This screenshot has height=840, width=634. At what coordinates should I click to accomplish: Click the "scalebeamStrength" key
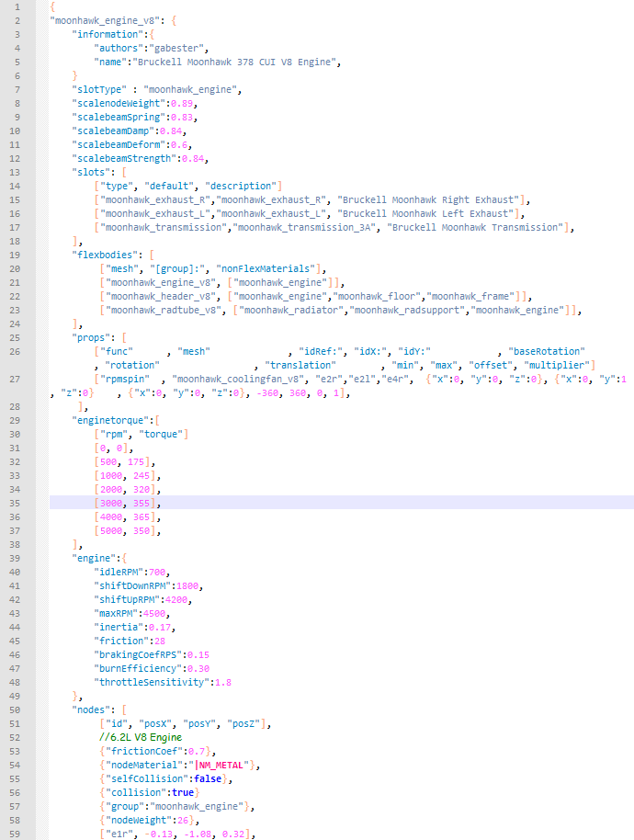(124, 159)
